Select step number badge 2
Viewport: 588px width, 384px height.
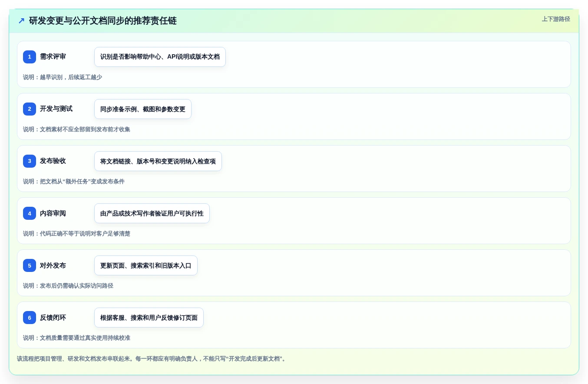[30, 109]
